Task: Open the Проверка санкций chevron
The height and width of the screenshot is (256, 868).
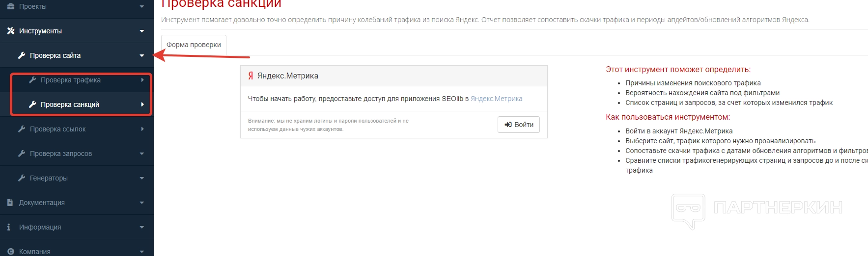Action: tap(142, 104)
